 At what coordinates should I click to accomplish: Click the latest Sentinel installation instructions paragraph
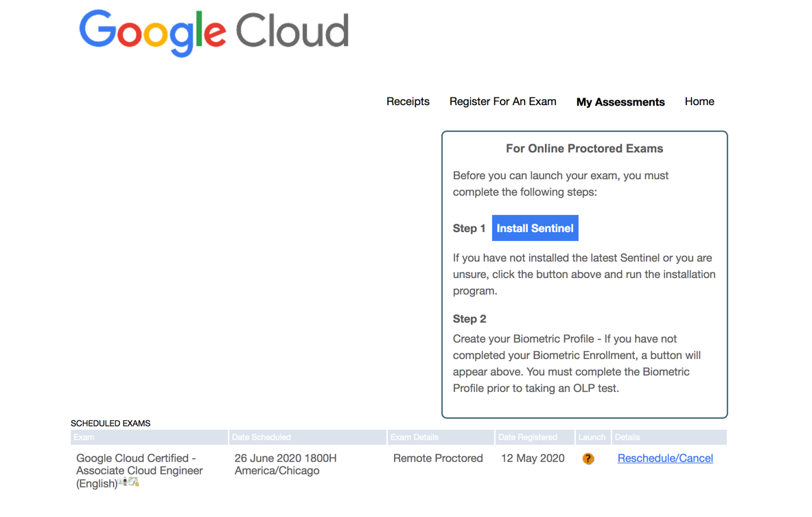tap(584, 274)
